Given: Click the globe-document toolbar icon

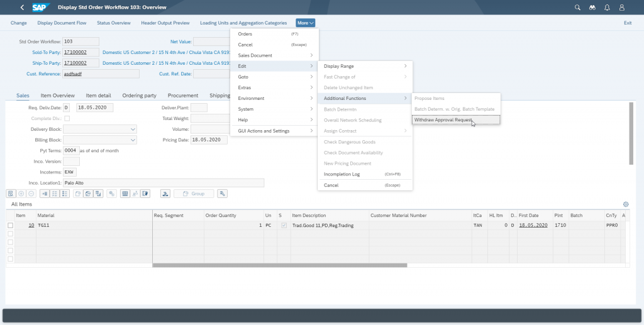Looking at the screenshot, I should (x=88, y=194).
